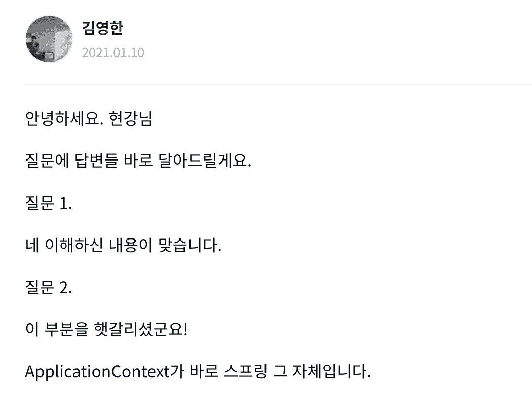
Task: Click the word 질문에 in the second line
Action: pyautogui.click(x=47, y=161)
